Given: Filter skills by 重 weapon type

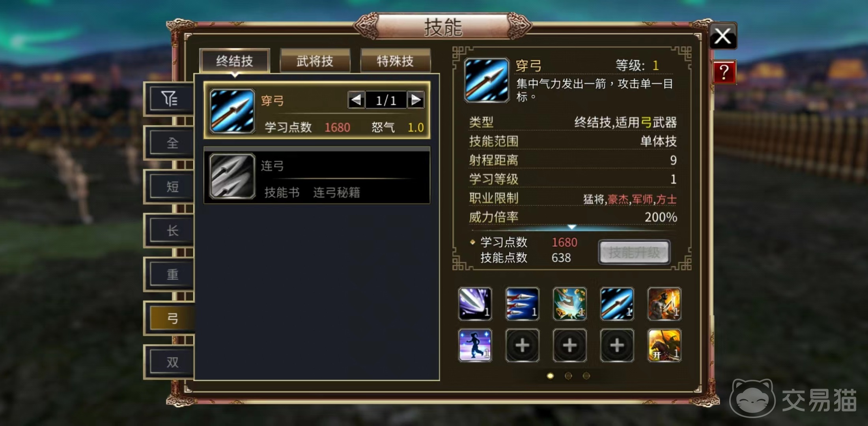Looking at the screenshot, I should [x=172, y=274].
